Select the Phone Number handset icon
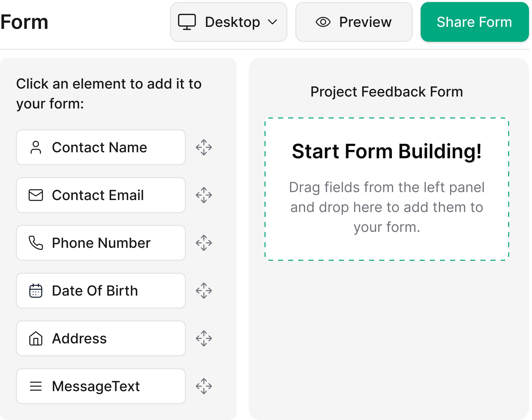This screenshot has height=420, width=532. 36,243
